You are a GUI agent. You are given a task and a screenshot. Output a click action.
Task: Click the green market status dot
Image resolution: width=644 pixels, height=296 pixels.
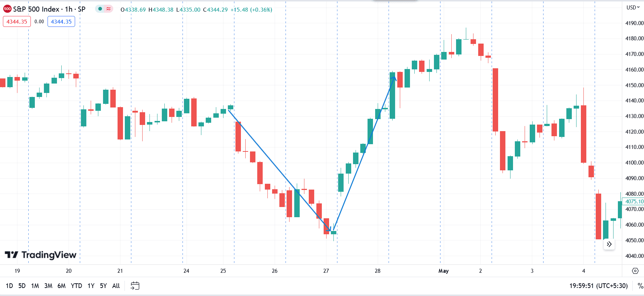coord(100,9)
